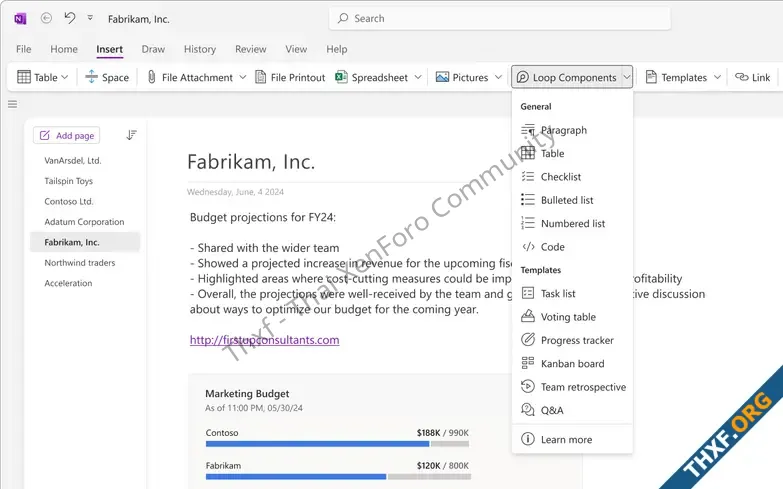The image size is (783, 489).
Task: Click the Link button in ribbon
Action: click(753, 77)
